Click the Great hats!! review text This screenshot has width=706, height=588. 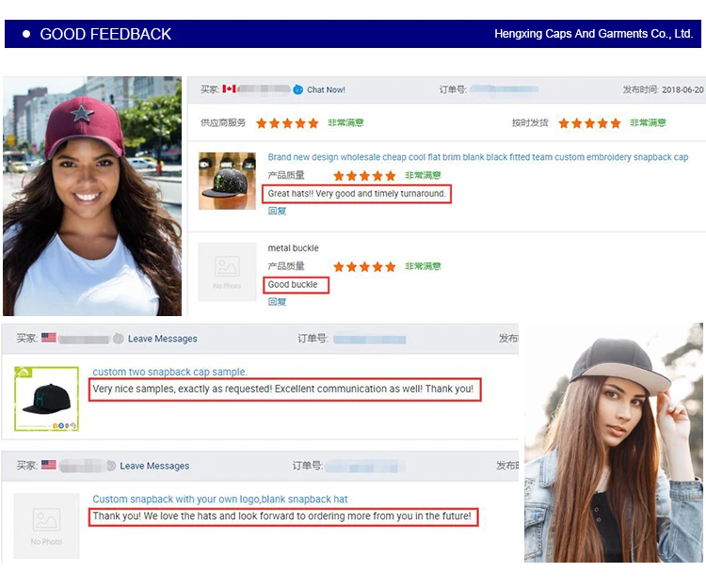coord(357,194)
